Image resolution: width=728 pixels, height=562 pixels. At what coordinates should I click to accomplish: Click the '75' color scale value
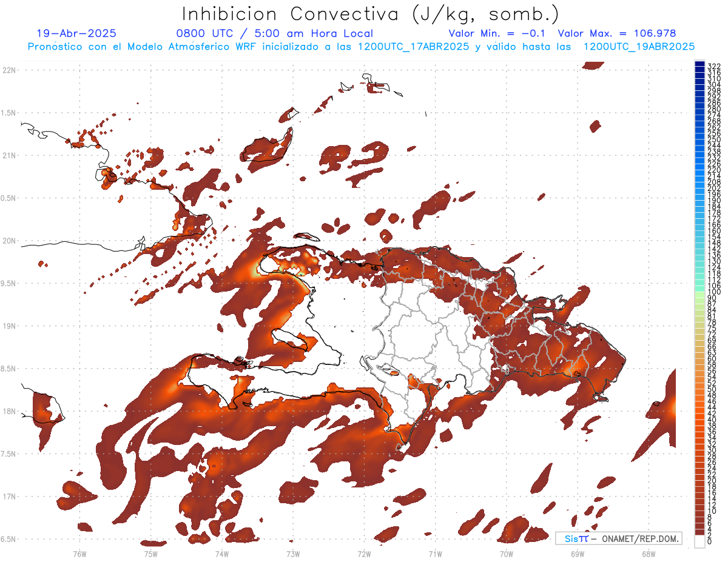click(x=712, y=329)
